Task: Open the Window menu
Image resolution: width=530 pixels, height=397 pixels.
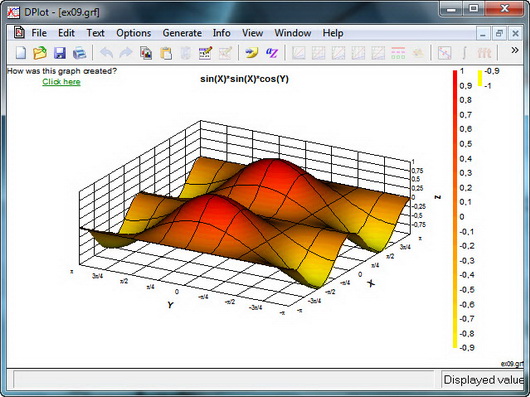Action: [x=293, y=33]
